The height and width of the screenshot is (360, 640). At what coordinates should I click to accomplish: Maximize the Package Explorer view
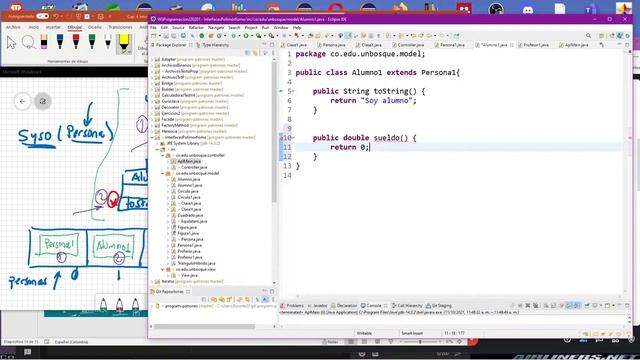[x=271, y=44]
